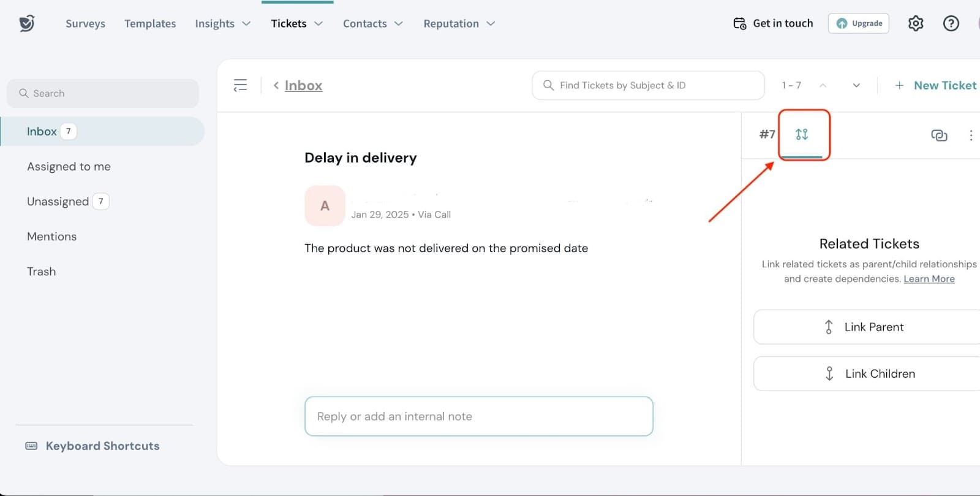The width and height of the screenshot is (980, 496).
Task: Select the Related Tickets tab icon
Action: tap(802, 134)
